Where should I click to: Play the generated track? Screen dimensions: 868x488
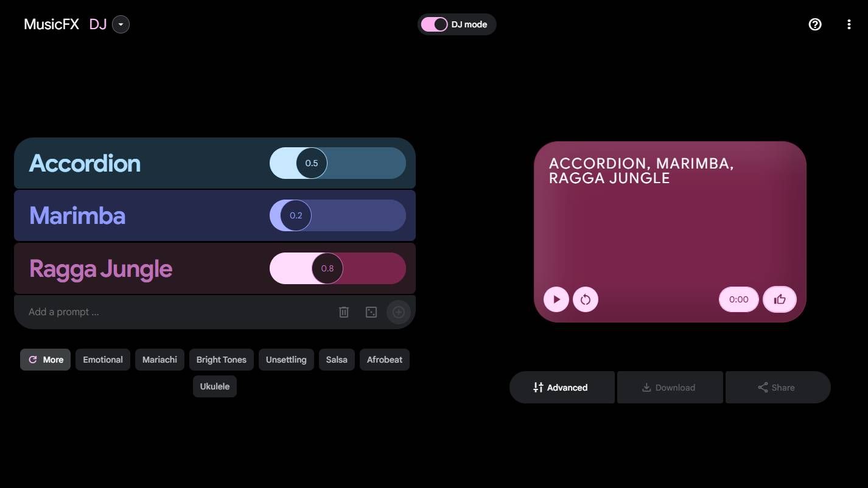556,299
